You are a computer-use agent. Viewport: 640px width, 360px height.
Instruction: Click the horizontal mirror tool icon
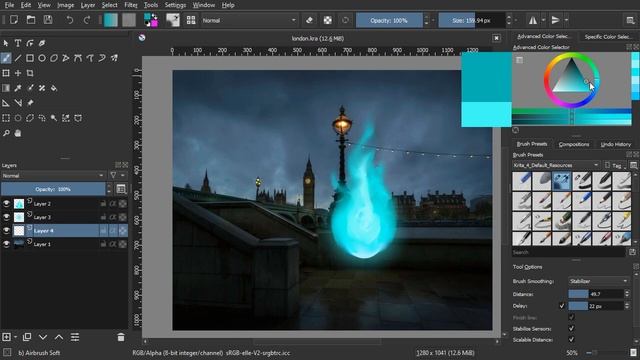pyautogui.click(x=533, y=20)
